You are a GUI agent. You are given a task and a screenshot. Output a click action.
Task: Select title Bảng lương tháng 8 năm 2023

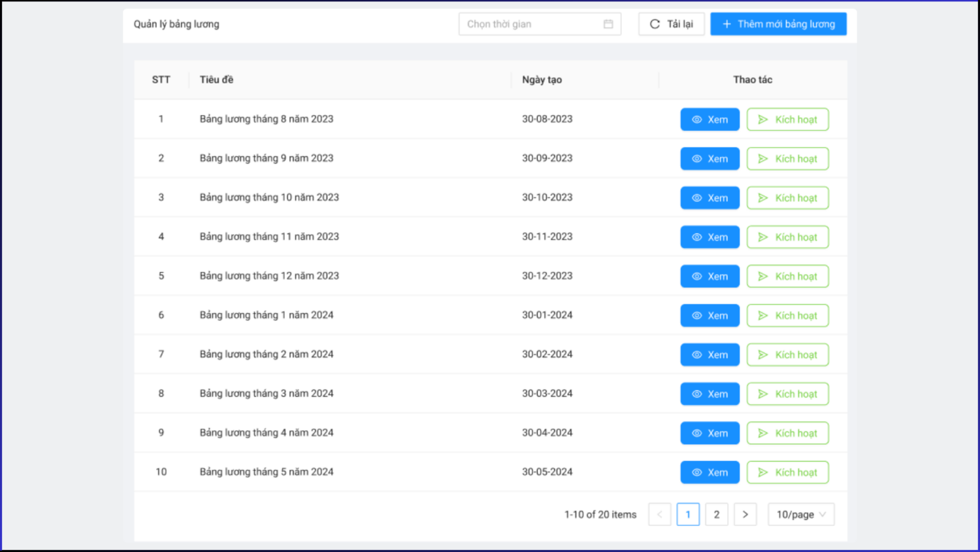(x=267, y=119)
